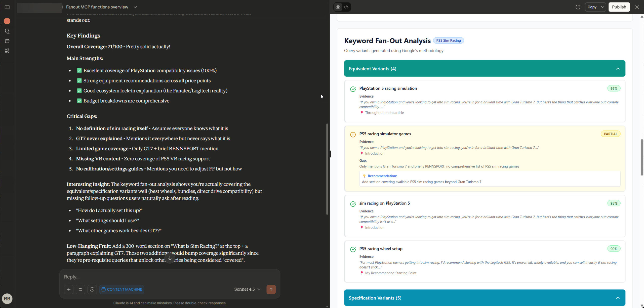Click the lightbulb Recommendation icon
Viewport: 644px width, 308px height.
click(x=364, y=176)
